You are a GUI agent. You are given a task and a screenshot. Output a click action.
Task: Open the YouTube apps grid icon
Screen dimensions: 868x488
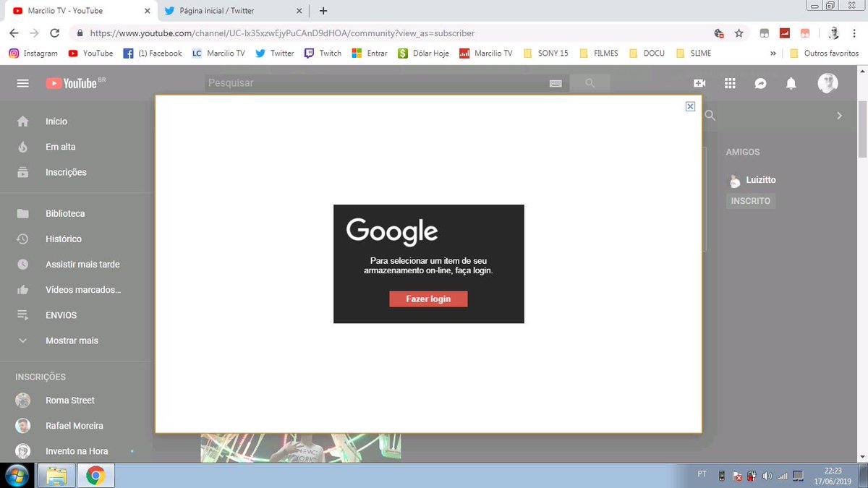pos(730,83)
